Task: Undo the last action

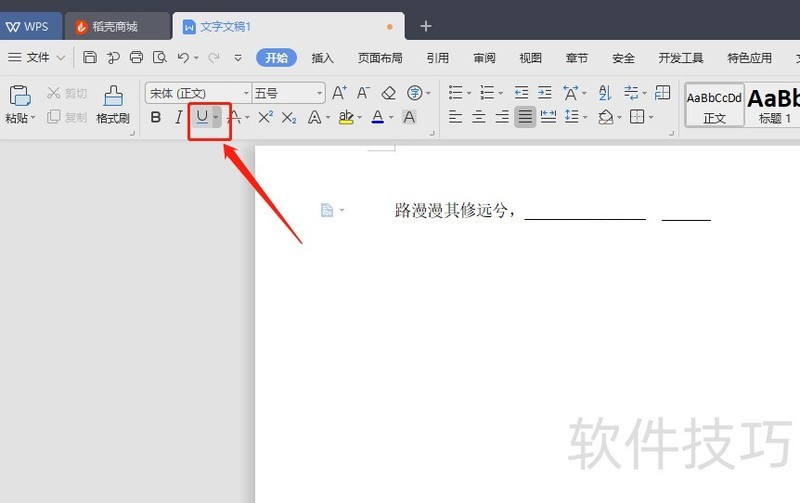Action: 183,58
